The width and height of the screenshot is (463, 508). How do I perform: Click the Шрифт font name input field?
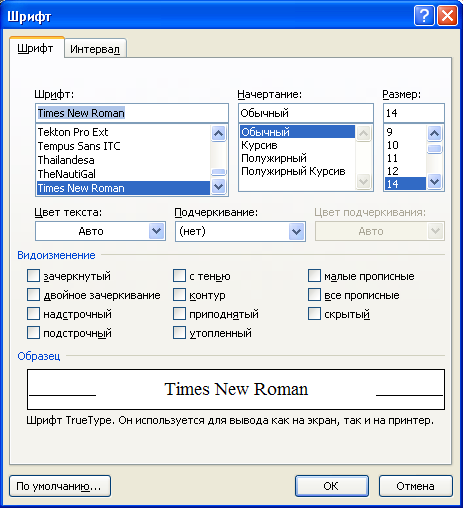pyautogui.click(x=132, y=113)
